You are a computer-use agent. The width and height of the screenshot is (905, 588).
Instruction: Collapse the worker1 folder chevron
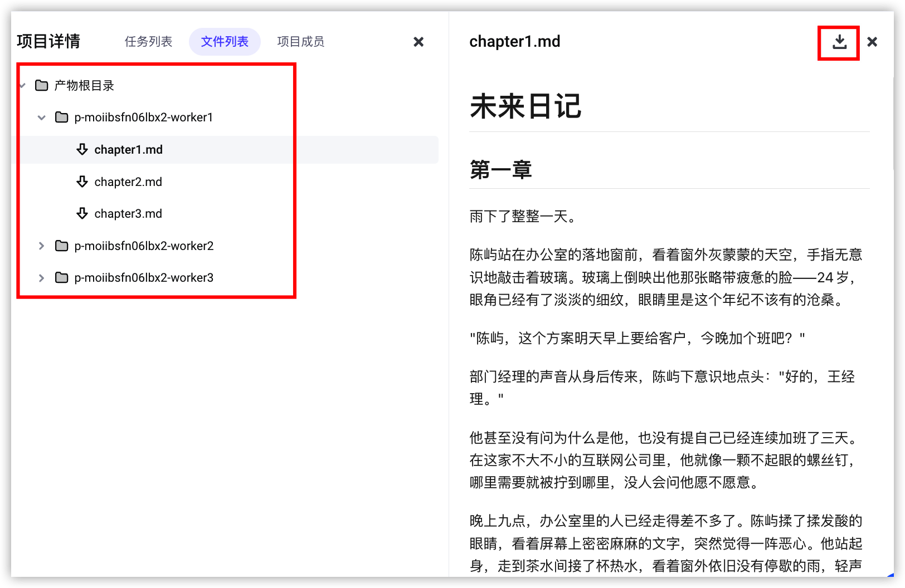tap(41, 117)
